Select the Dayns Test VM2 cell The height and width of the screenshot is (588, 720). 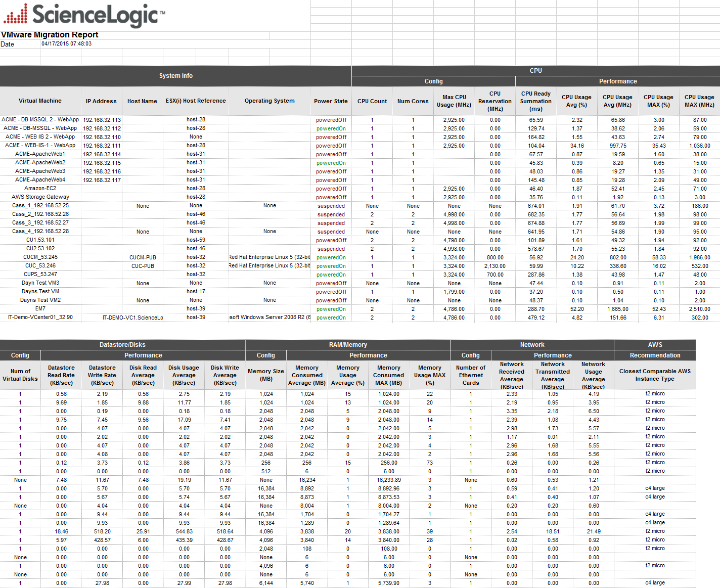[40, 300]
